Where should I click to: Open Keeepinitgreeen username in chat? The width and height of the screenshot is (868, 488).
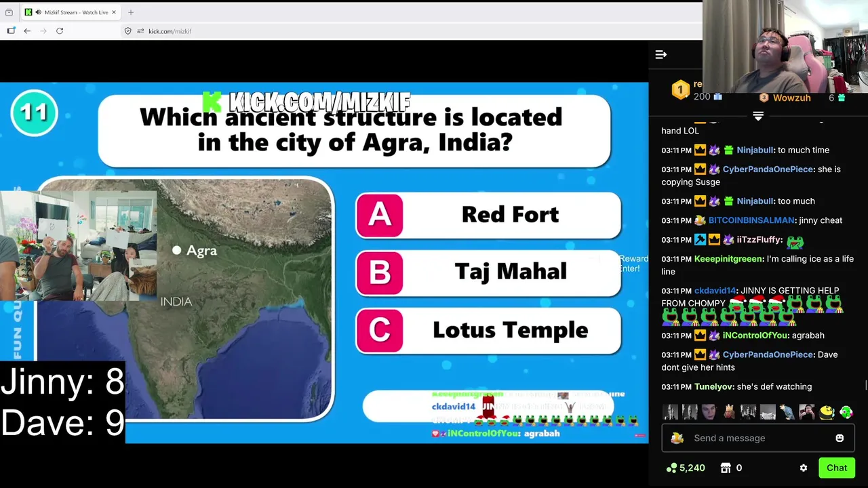[x=728, y=259]
